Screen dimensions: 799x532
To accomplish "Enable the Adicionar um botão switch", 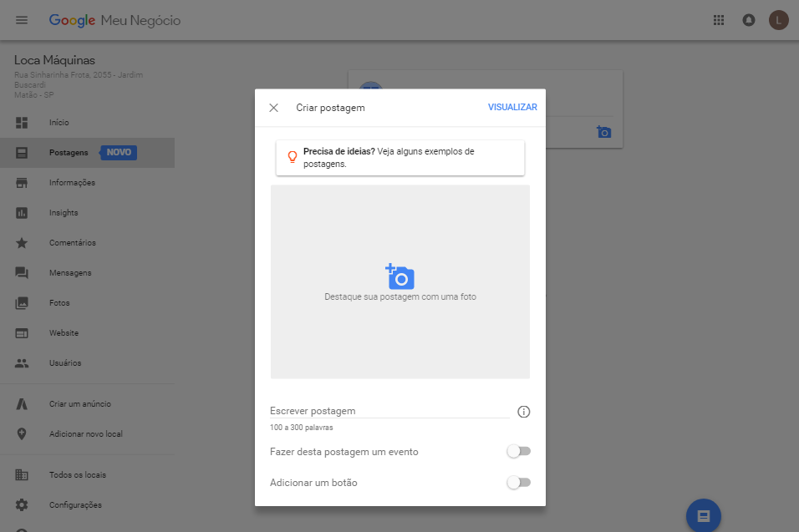I will [519, 482].
